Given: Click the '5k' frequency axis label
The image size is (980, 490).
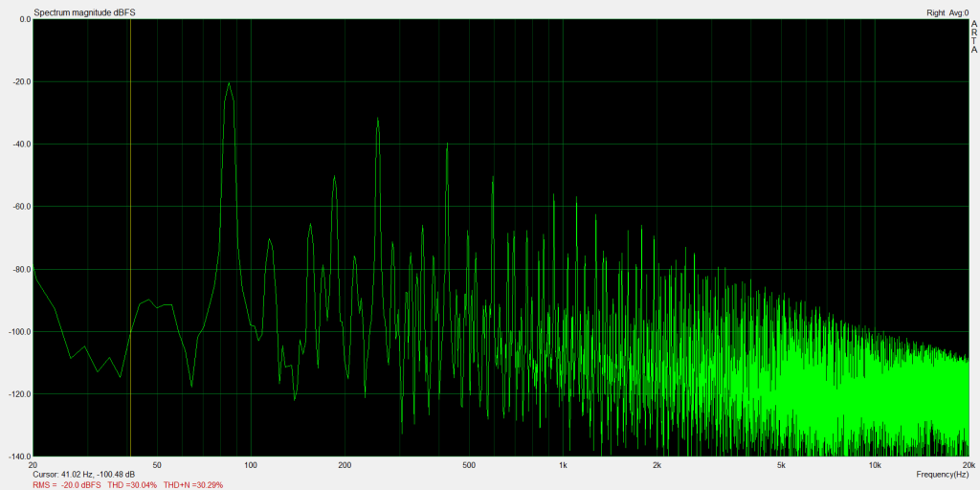Looking at the screenshot, I should pyautogui.click(x=781, y=466).
